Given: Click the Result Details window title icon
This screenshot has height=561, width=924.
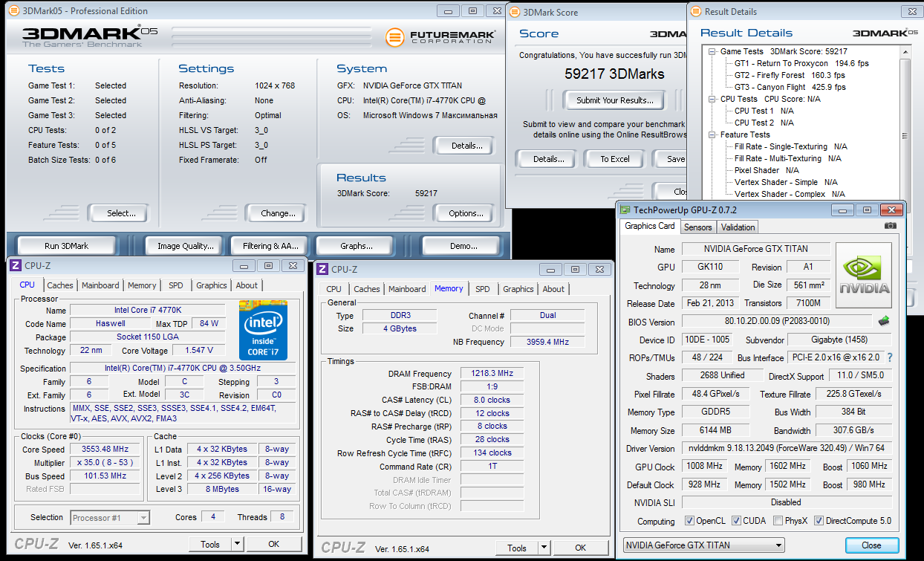Looking at the screenshot, I should point(695,12).
